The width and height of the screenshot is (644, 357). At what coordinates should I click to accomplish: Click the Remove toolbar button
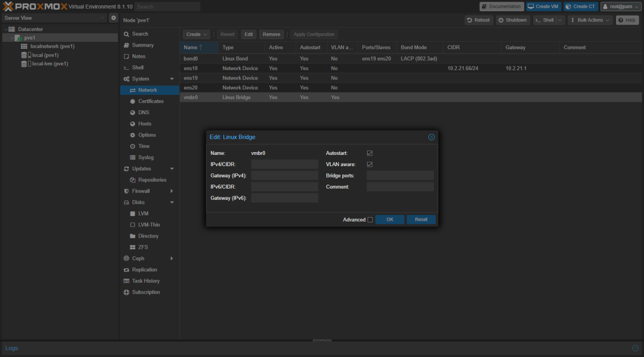pos(272,34)
